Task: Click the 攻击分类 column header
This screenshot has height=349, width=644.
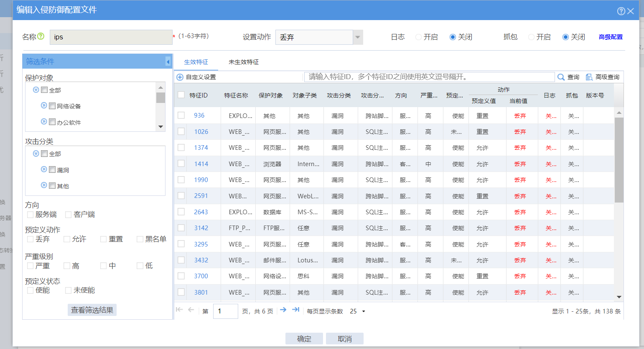Action: (339, 95)
